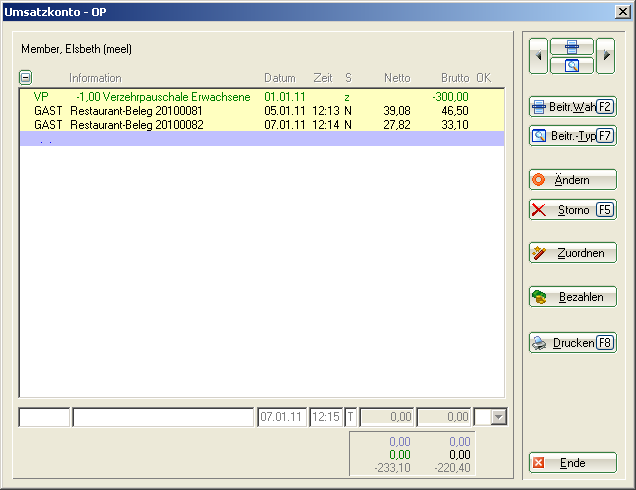Screen dimensions: 636x490
Task: Click the magnifier icon button between arrows
Action: (x=572, y=65)
